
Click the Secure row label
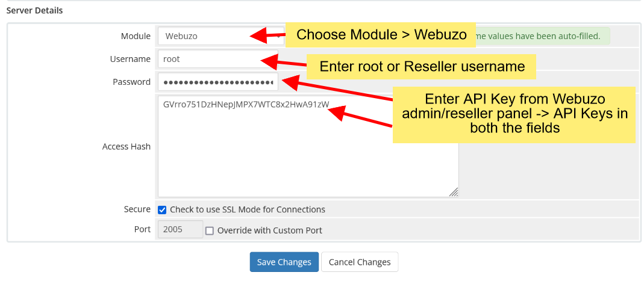(137, 209)
